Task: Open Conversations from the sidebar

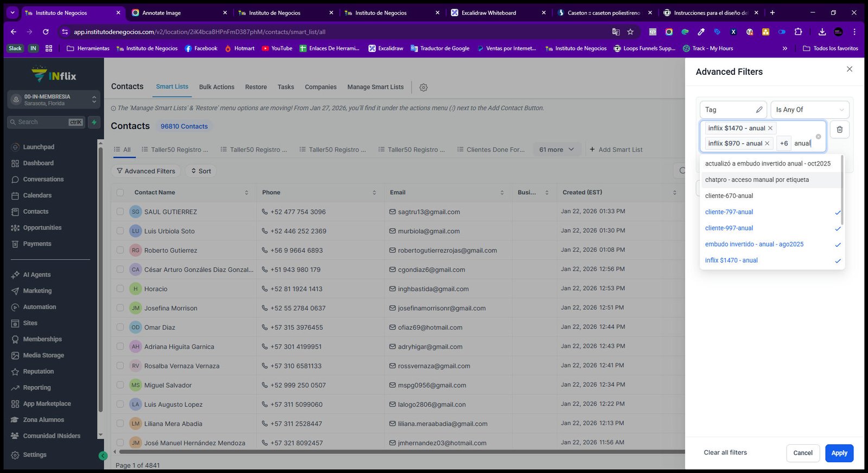Action: point(43,179)
